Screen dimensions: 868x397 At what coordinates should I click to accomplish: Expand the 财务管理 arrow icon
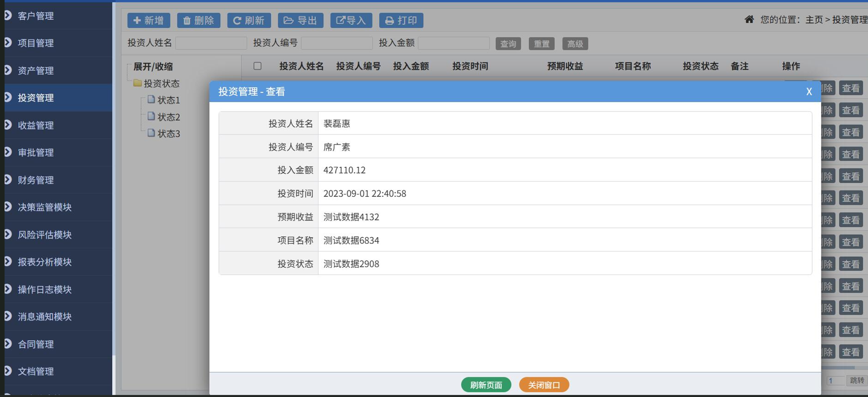click(8, 179)
